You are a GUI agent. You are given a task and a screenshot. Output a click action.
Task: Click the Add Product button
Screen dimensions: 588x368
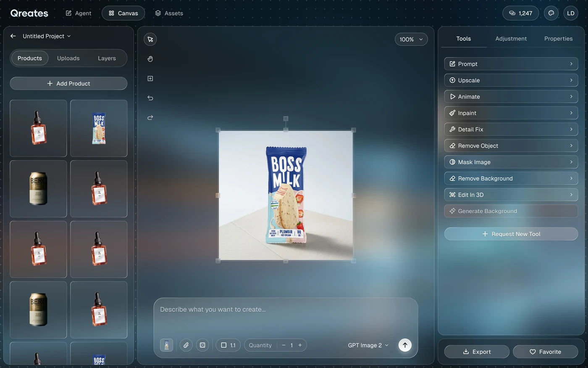coord(68,83)
